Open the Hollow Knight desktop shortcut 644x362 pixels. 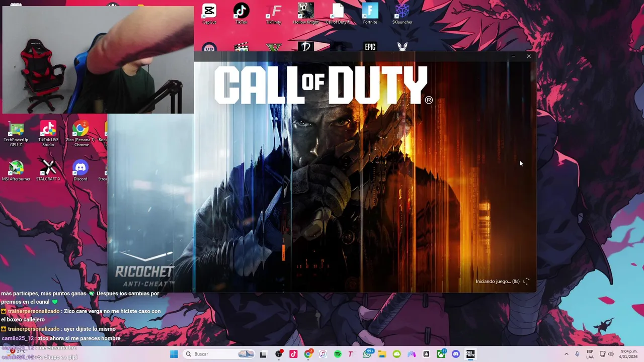pyautogui.click(x=306, y=14)
